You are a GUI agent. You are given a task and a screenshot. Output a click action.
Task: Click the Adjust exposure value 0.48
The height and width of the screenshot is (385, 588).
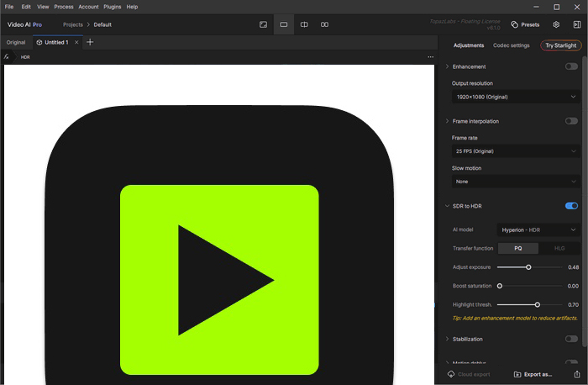point(573,267)
